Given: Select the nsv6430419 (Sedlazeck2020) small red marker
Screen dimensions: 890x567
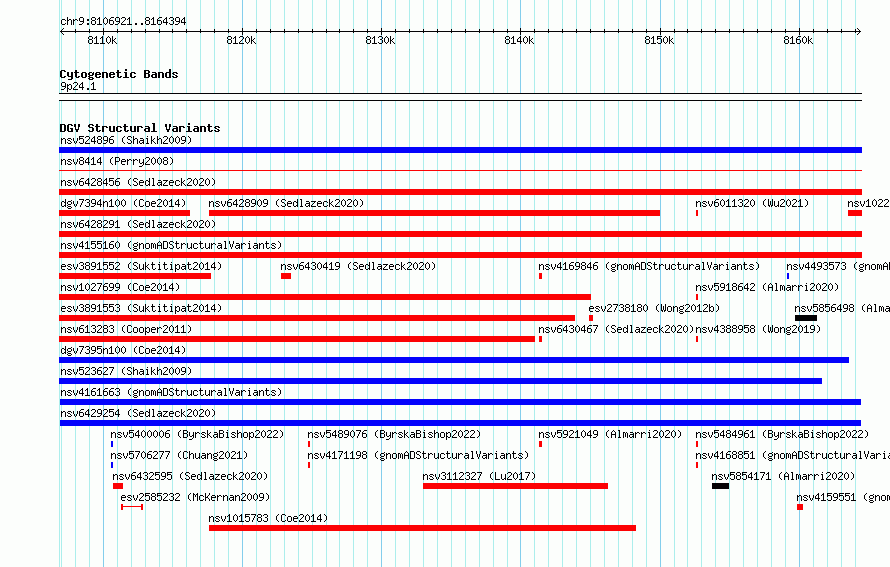Looking at the screenshot, I should click(x=286, y=276).
